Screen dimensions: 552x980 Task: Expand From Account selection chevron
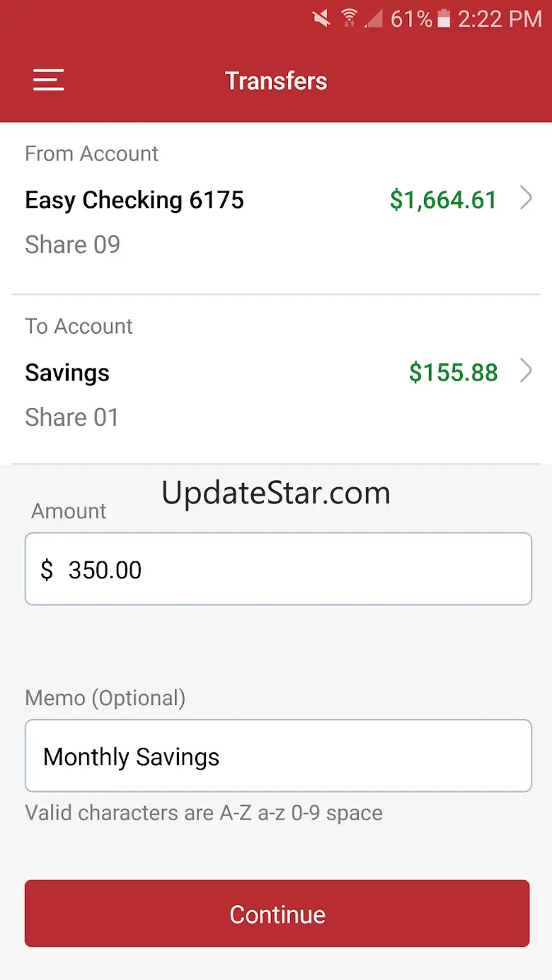(x=526, y=199)
